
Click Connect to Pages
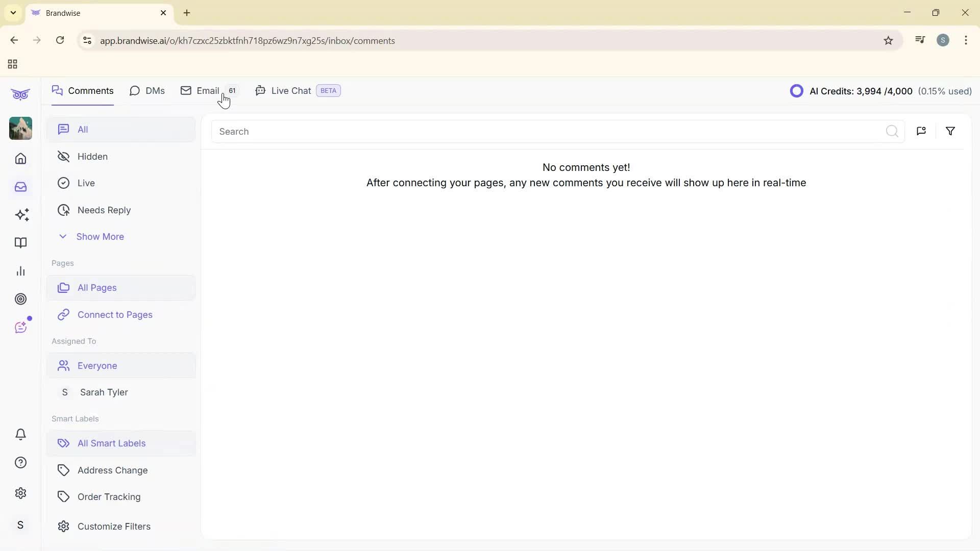[x=115, y=314]
